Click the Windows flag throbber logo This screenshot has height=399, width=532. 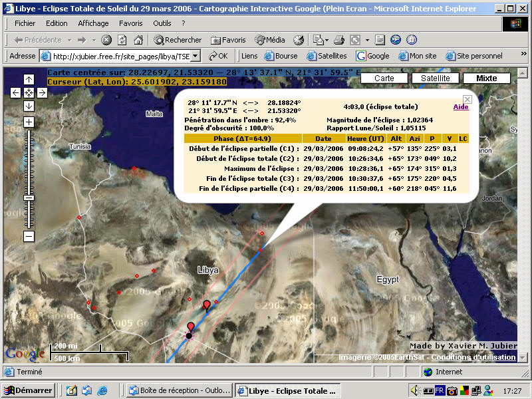[515, 24]
